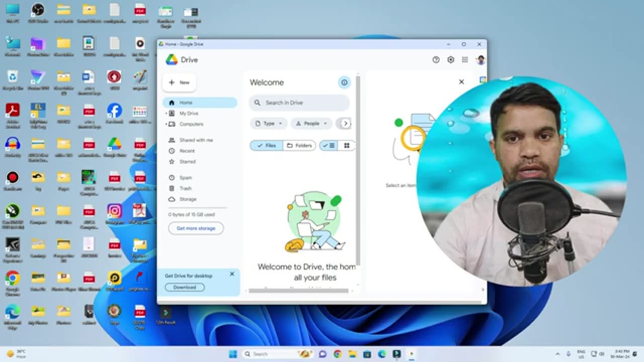Screen dimensions: 644x362
Task: Click Download for Drive desktop
Action: (185, 287)
